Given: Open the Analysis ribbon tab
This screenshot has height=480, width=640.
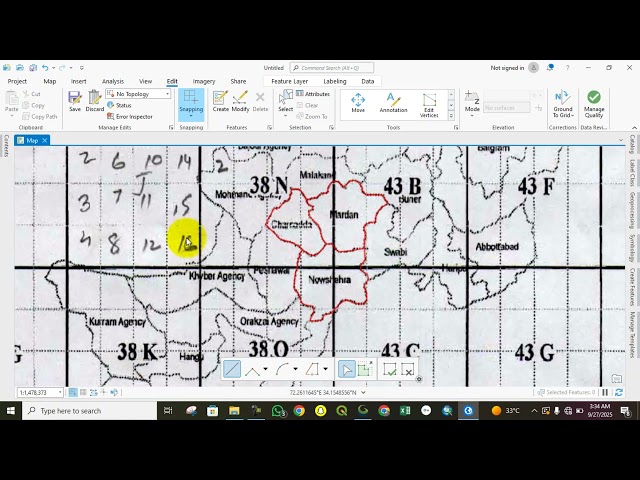Looking at the screenshot, I should 113,81.
